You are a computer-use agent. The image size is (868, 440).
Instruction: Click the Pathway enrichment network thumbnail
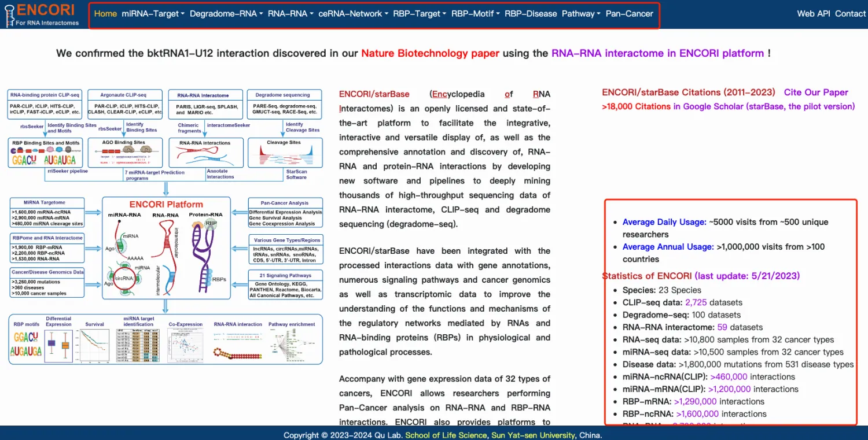(x=292, y=346)
